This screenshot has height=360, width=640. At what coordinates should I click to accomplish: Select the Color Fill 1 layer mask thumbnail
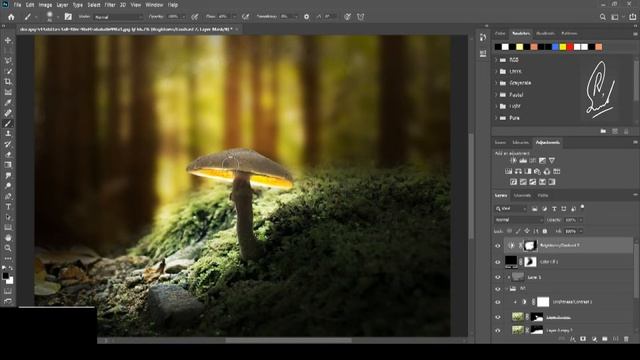530,262
